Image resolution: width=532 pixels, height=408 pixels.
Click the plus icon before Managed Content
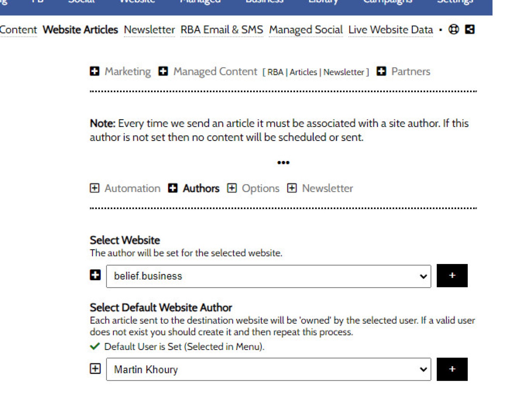[163, 71]
